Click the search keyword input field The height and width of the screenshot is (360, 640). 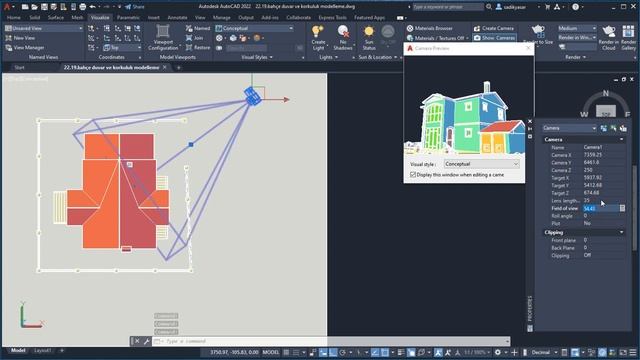click(x=447, y=7)
